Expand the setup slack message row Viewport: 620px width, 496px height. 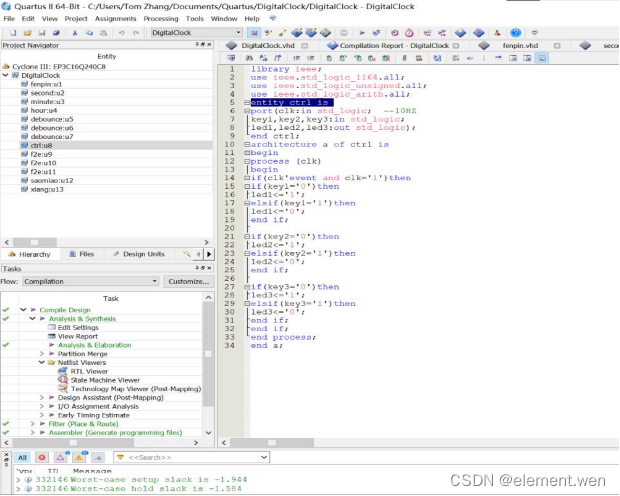(x=18, y=480)
